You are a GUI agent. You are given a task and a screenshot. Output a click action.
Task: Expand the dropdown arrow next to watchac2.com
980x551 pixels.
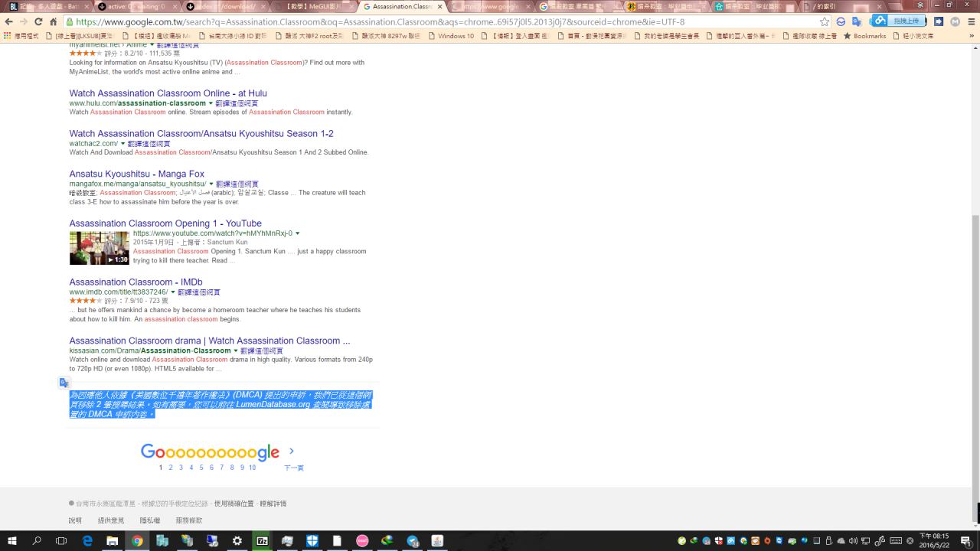point(123,143)
